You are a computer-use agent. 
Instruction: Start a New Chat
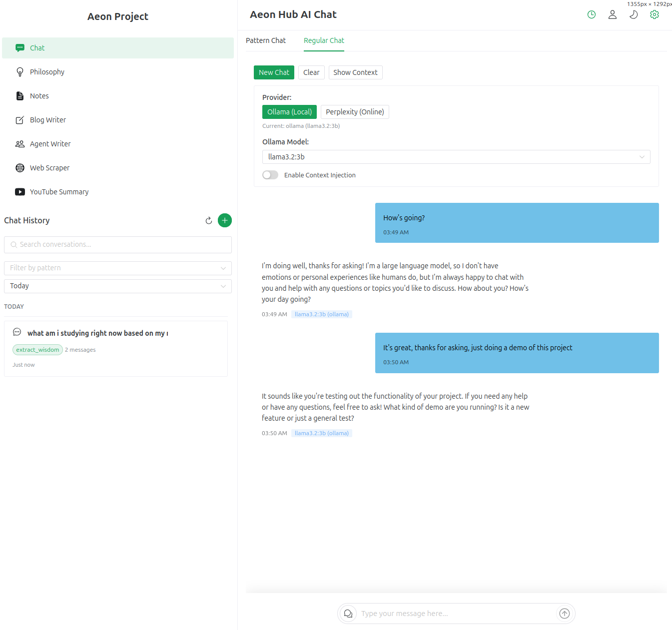click(x=274, y=72)
